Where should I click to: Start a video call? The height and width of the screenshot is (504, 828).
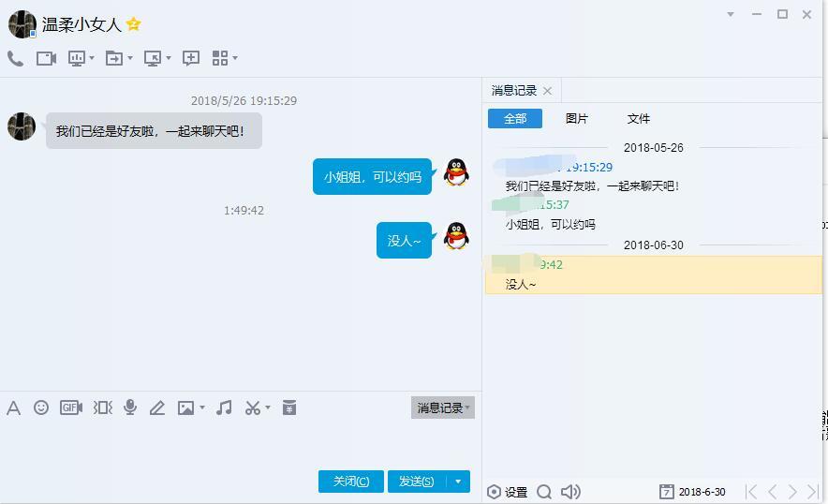pos(46,58)
